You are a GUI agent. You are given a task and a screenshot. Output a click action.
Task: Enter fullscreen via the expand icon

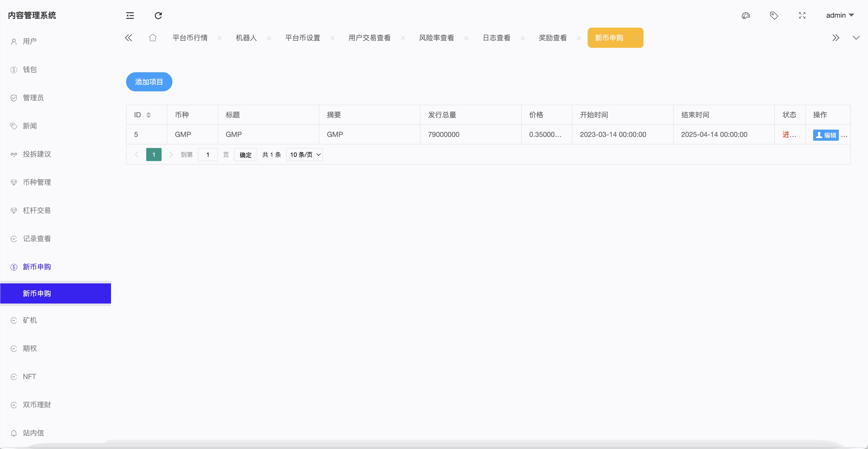[802, 16]
